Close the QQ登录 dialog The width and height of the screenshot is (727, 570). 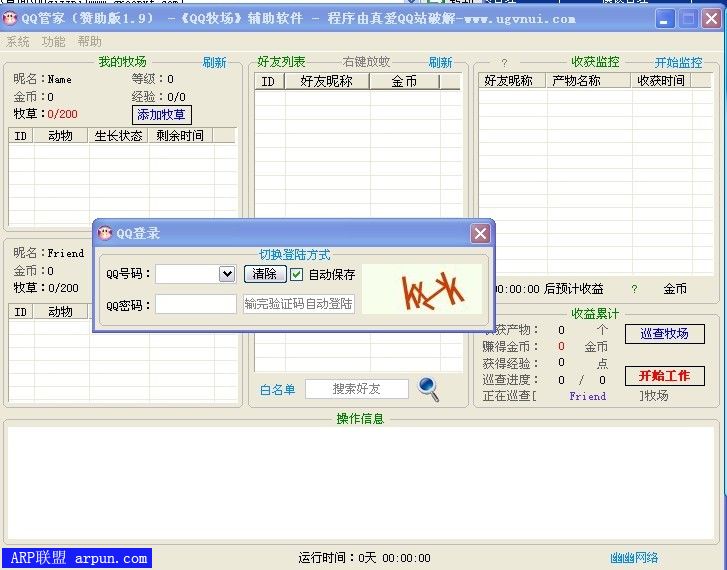pyautogui.click(x=480, y=233)
